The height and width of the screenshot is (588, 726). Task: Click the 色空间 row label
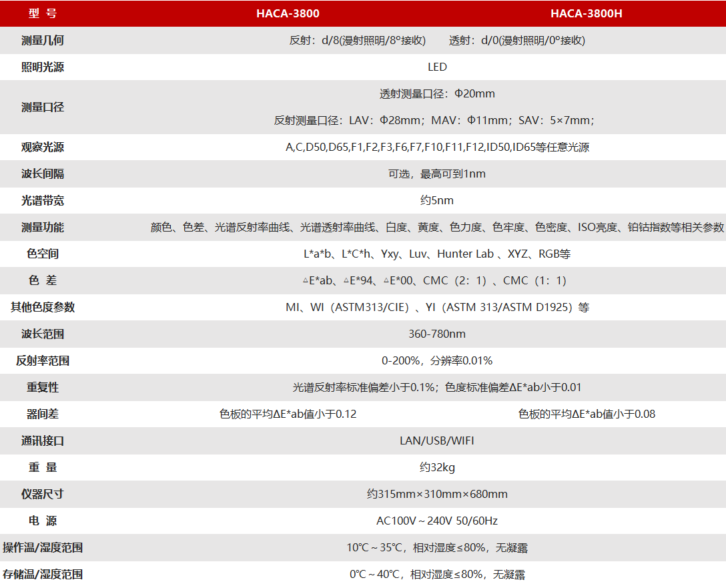pos(43,254)
